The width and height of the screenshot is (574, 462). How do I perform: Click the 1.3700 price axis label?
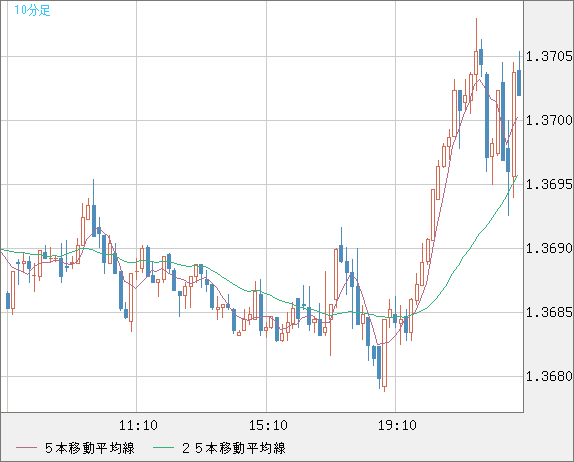click(549, 120)
